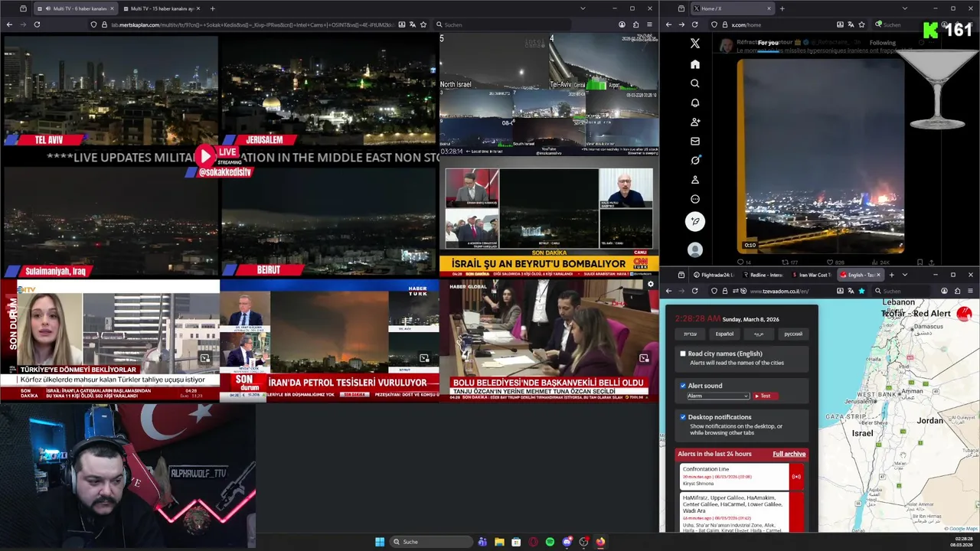
Task: Open tab list dropdown in x.com window
Action: tap(904, 8)
